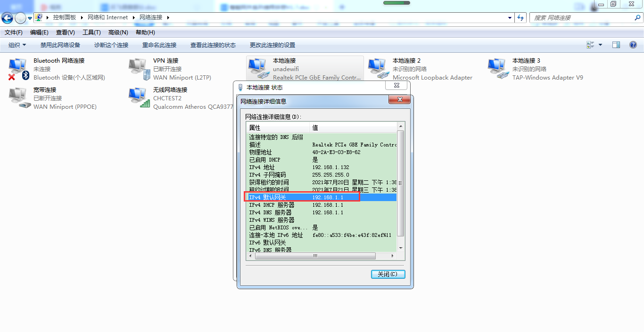
Task: Toggle the preview pane icon
Action: tap(616, 45)
